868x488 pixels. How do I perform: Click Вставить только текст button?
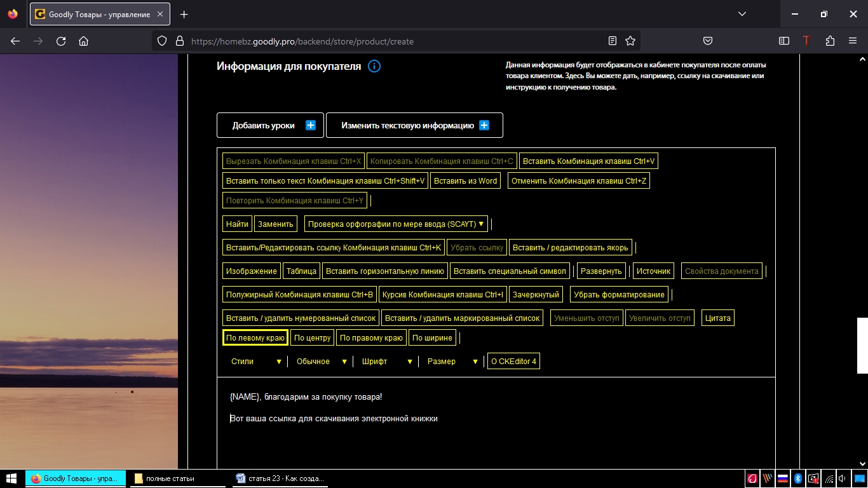pyautogui.click(x=325, y=181)
